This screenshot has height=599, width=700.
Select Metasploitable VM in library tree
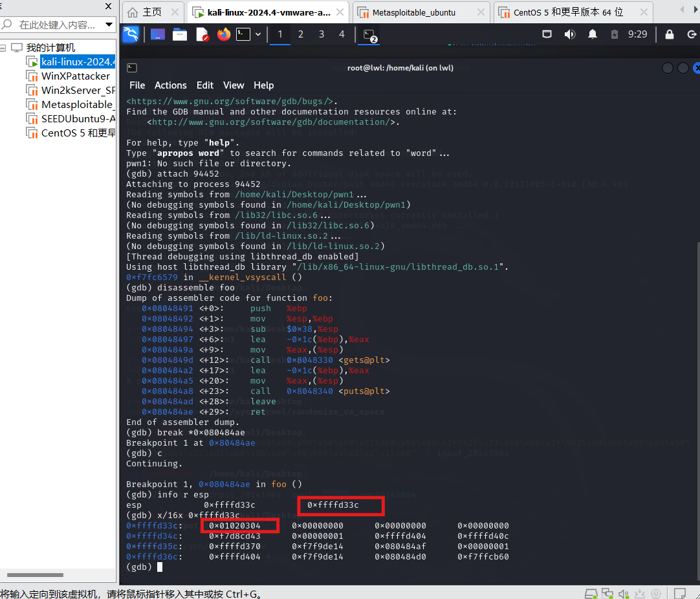click(x=77, y=104)
